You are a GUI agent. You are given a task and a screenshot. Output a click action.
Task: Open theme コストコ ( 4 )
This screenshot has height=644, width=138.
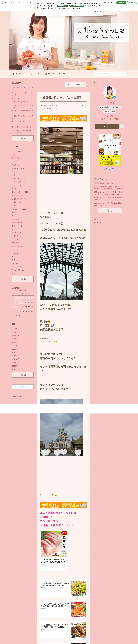tap(17, 206)
